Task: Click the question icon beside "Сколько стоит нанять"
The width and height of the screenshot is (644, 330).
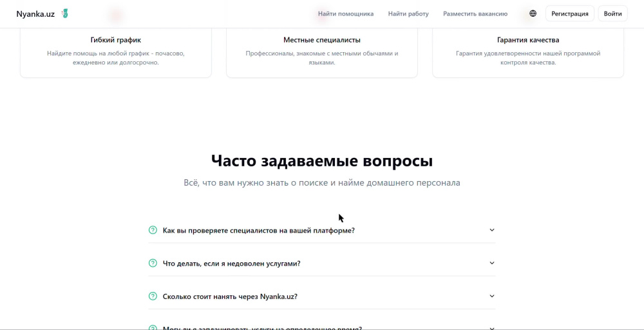Action: pos(153,296)
